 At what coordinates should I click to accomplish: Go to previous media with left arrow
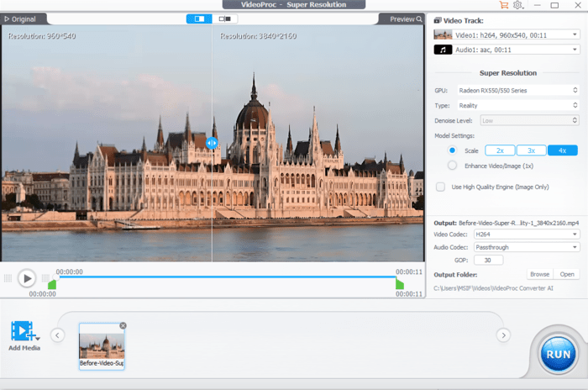click(x=57, y=335)
